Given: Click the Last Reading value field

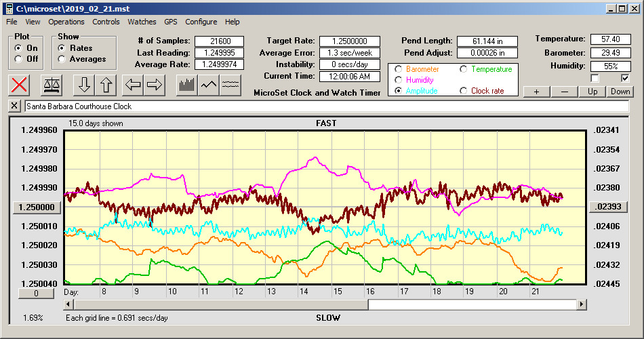Looking at the screenshot, I should tap(220, 53).
